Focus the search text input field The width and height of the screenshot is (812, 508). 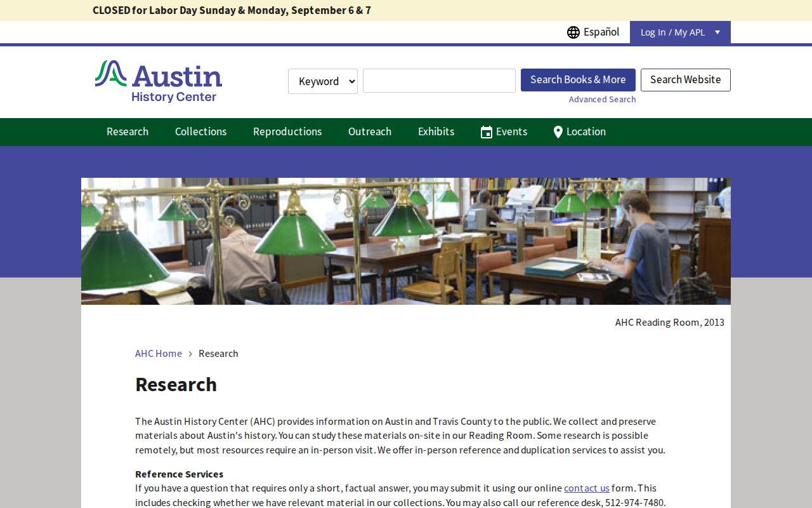[439, 81]
